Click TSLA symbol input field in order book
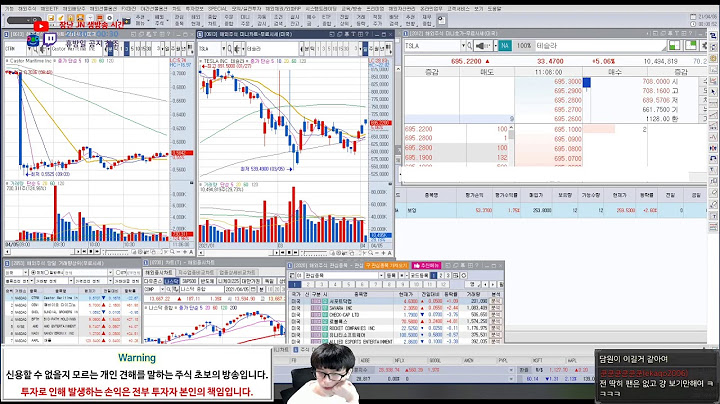This screenshot has width=720, height=404. (432, 46)
